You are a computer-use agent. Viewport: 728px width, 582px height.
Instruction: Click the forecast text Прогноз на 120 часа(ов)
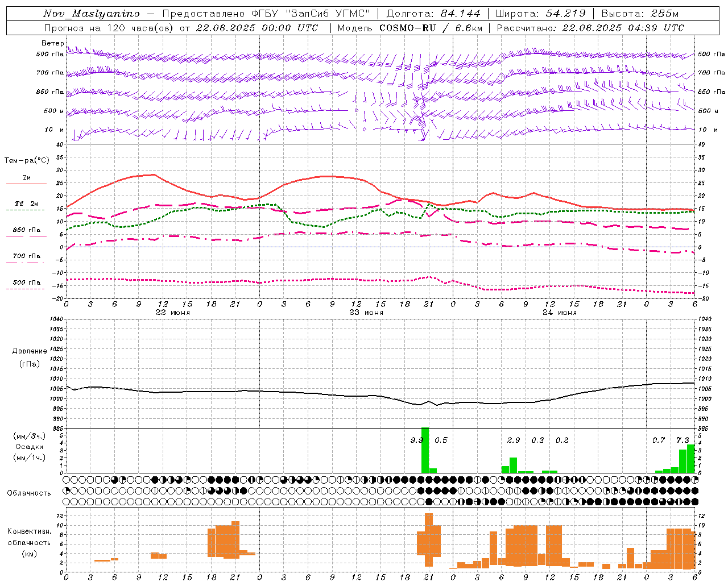coord(109,28)
